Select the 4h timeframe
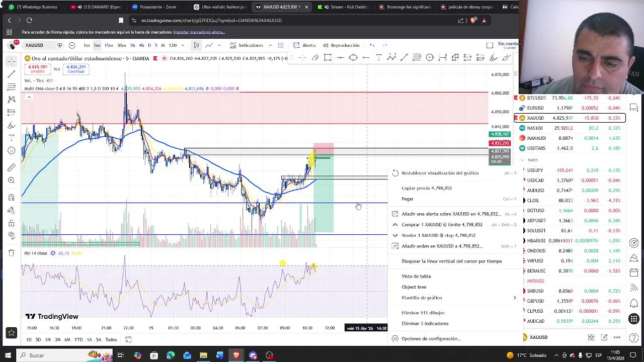 [141, 45]
